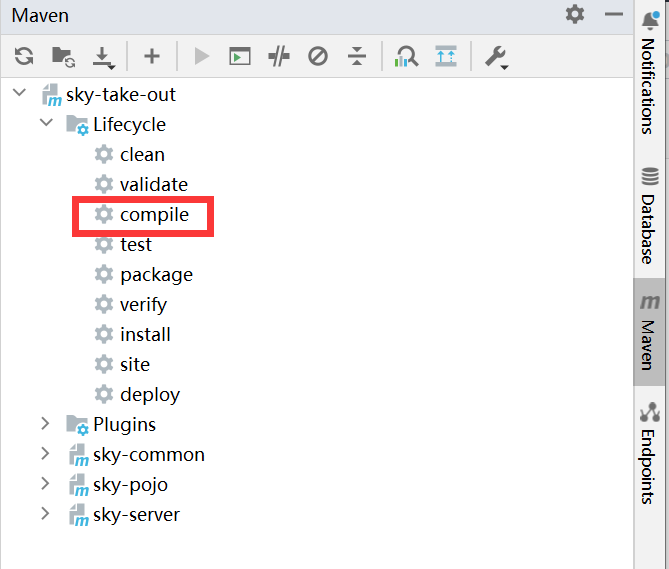Select the sky-server module row
Viewport: 669px width, 569px height.
tap(125, 515)
